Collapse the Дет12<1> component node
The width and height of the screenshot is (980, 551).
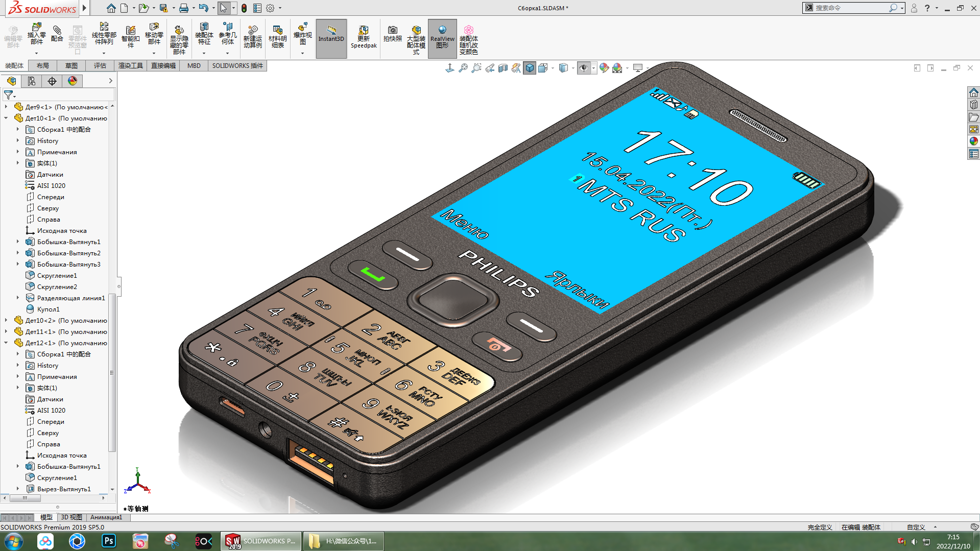click(x=6, y=343)
